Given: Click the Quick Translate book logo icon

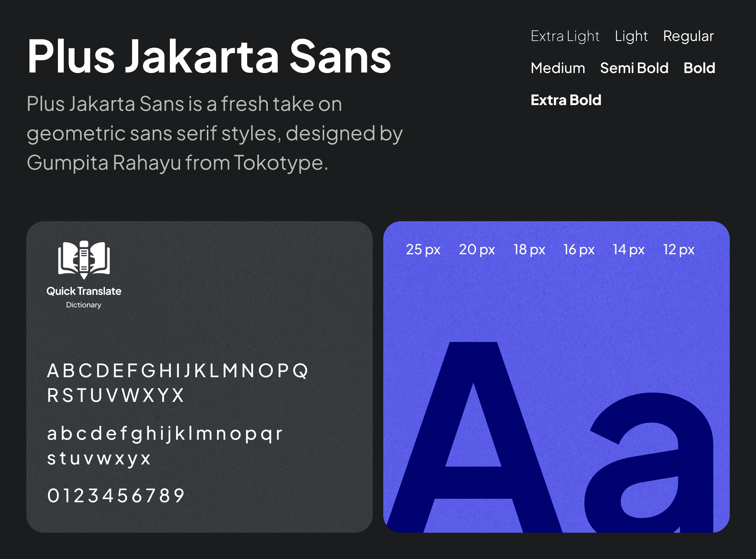Looking at the screenshot, I should [x=84, y=259].
